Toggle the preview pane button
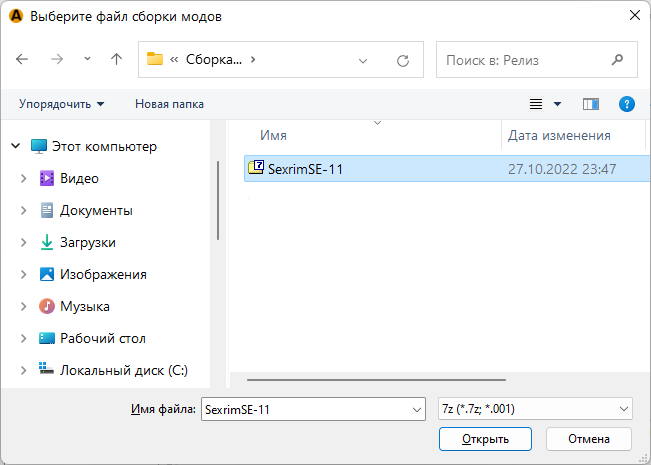 pos(590,104)
